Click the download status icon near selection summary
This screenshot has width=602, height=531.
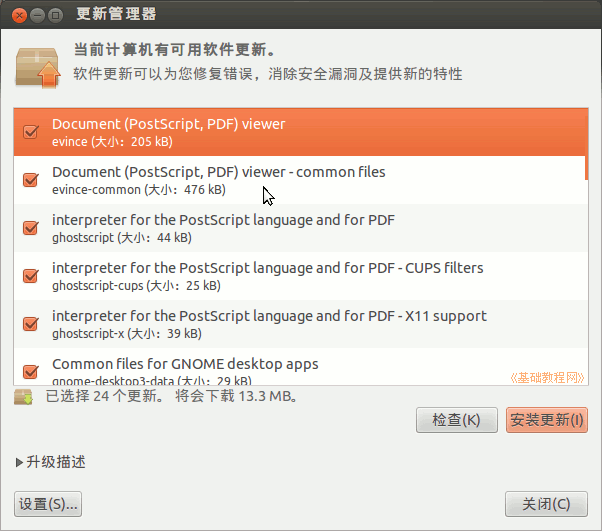(x=23, y=397)
